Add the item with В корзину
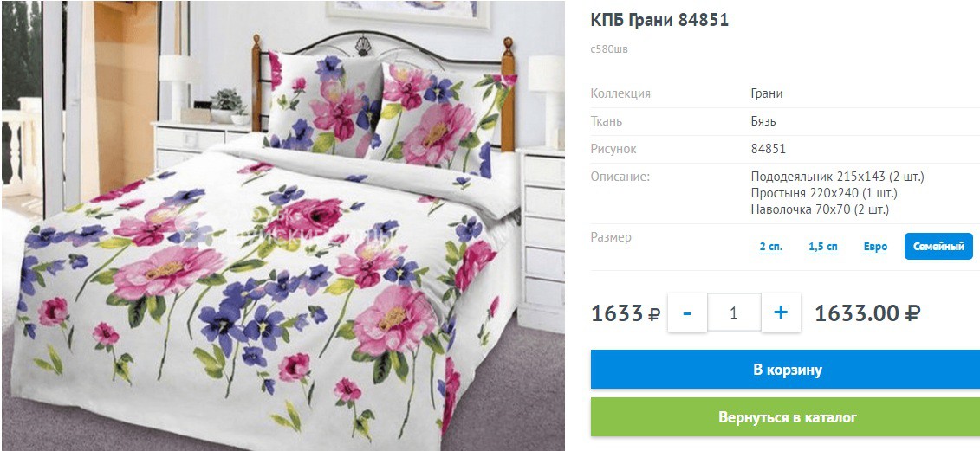This screenshot has width=980, height=451. pos(786,370)
